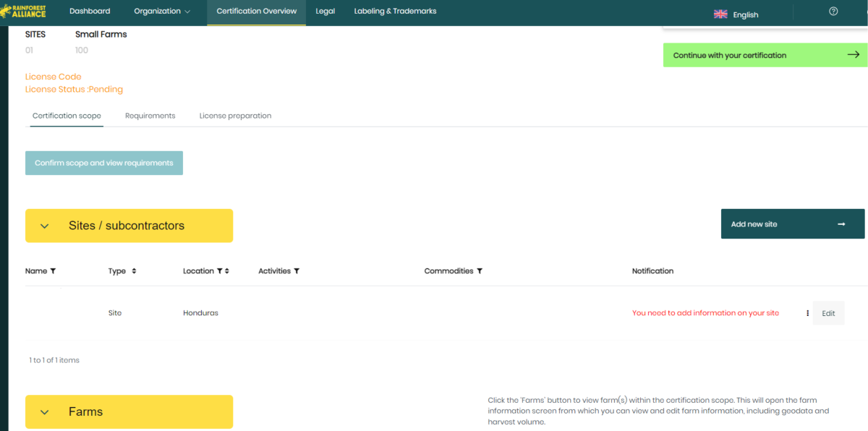Click the Commodities column filter icon
This screenshot has height=431, width=868.
point(480,271)
